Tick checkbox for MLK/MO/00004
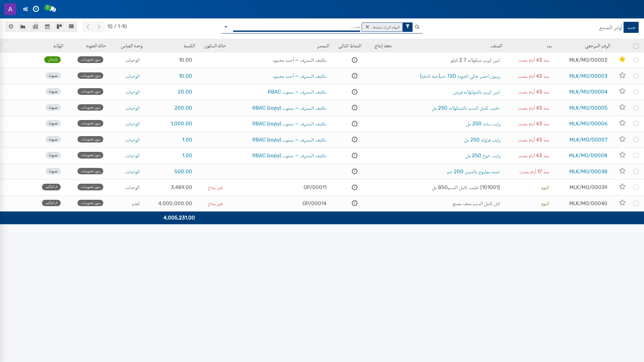Image resolution: width=644 pixels, height=362 pixels. click(636, 92)
